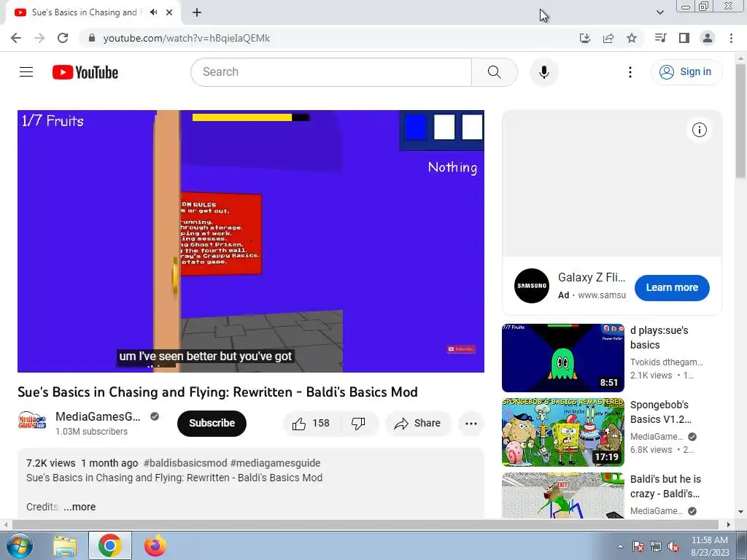Launch Firefox from taskbar
The height and width of the screenshot is (560, 747).
pyautogui.click(x=155, y=545)
